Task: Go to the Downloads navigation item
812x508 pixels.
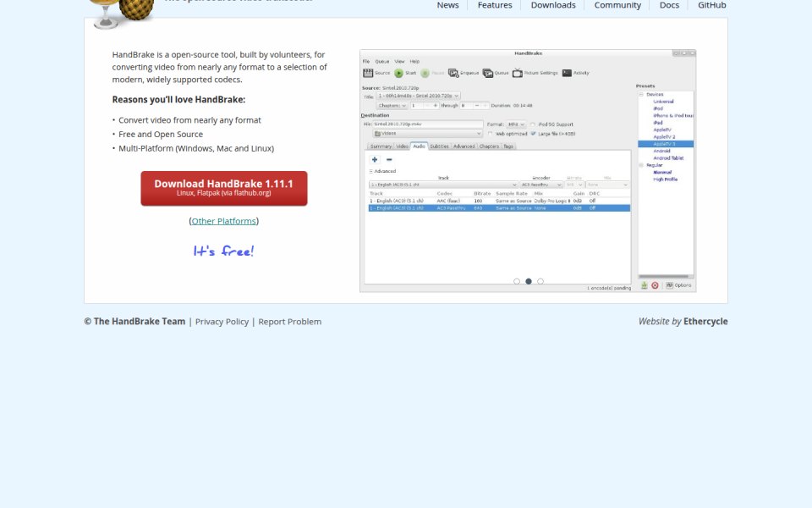Action: (x=553, y=5)
